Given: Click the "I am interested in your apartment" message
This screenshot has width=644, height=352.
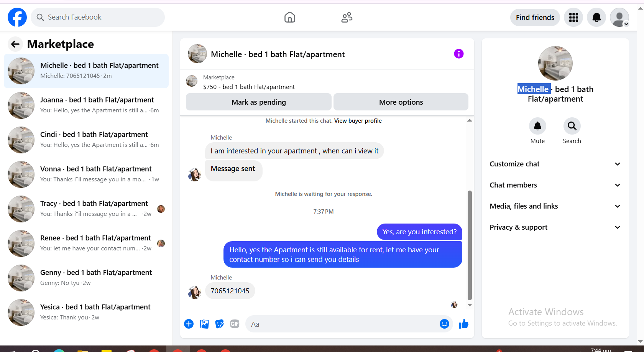Looking at the screenshot, I should pos(294,151).
